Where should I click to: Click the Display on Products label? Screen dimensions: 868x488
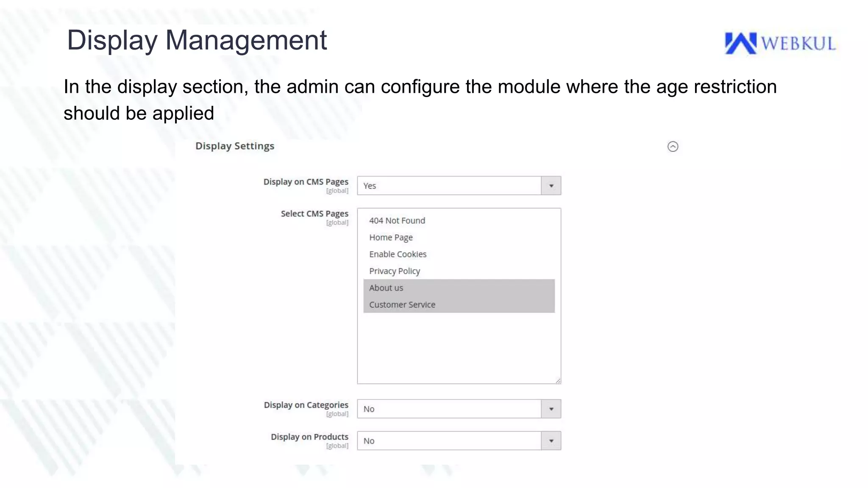coord(309,437)
